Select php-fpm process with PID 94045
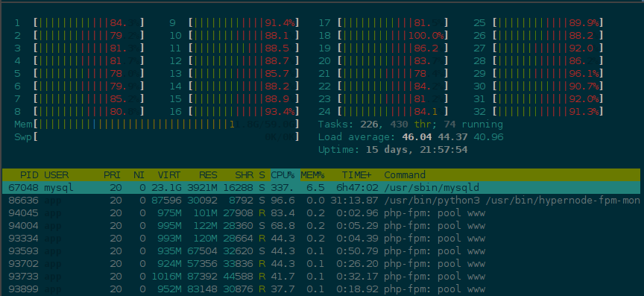Screen dimensions: 644x296 [x=321, y=213]
